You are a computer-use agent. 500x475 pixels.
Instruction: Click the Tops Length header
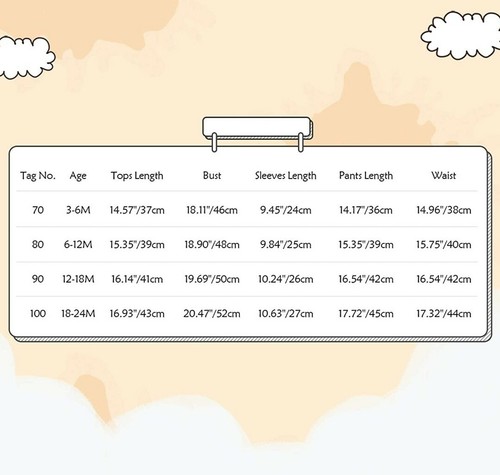coord(137,176)
